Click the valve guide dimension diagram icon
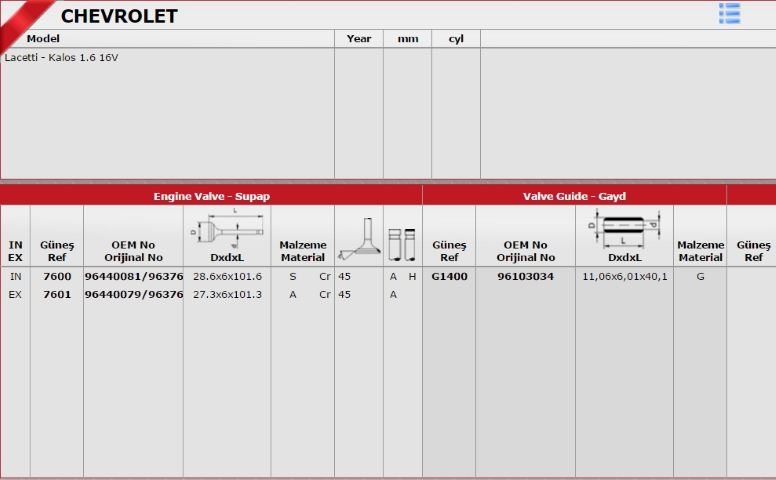The width and height of the screenshot is (776, 480). [625, 228]
